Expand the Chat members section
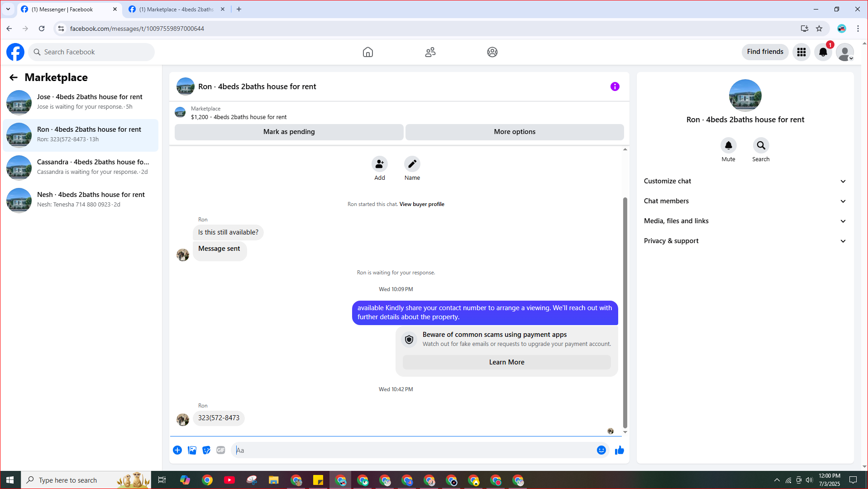 (x=745, y=201)
